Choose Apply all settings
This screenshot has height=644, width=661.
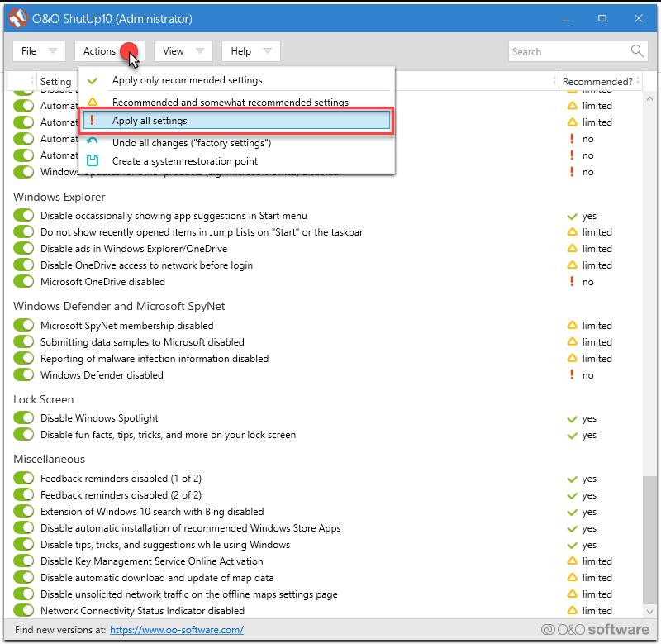point(236,121)
